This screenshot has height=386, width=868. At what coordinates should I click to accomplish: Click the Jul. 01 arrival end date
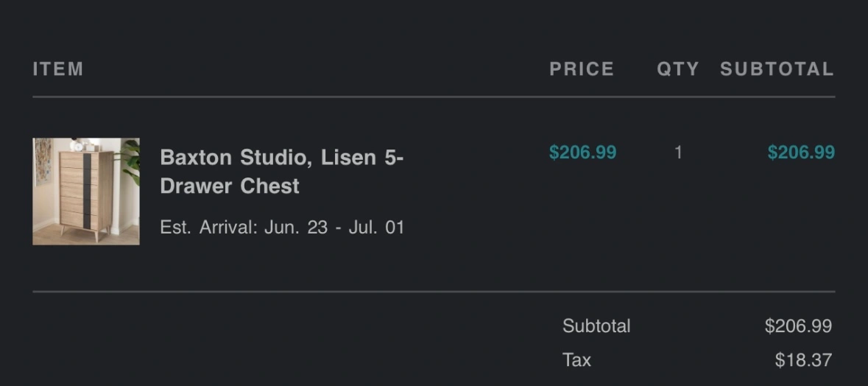[x=376, y=228]
